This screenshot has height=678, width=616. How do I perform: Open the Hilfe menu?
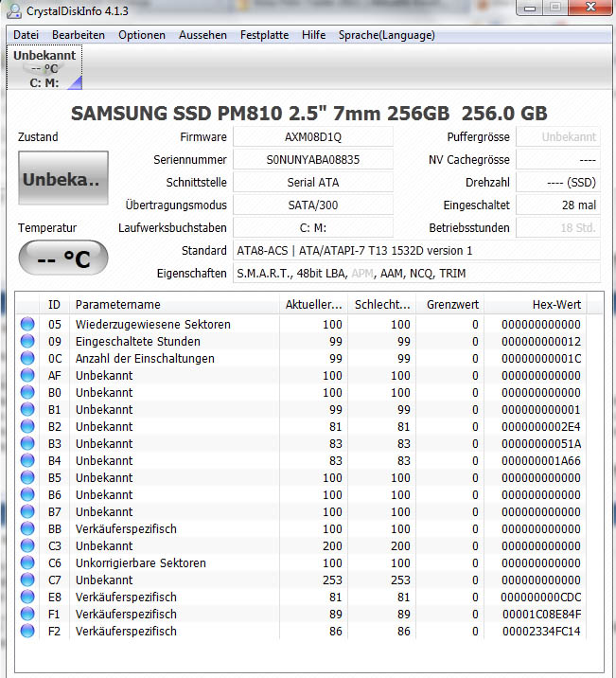pos(313,35)
